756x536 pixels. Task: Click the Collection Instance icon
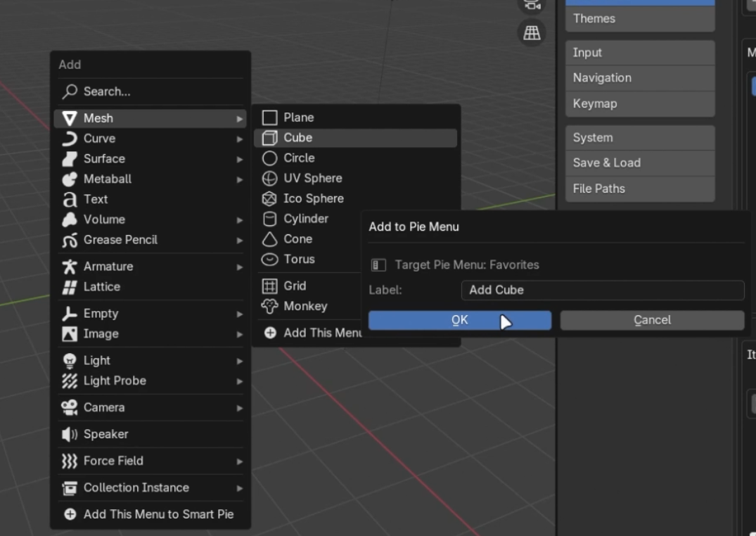pos(70,487)
